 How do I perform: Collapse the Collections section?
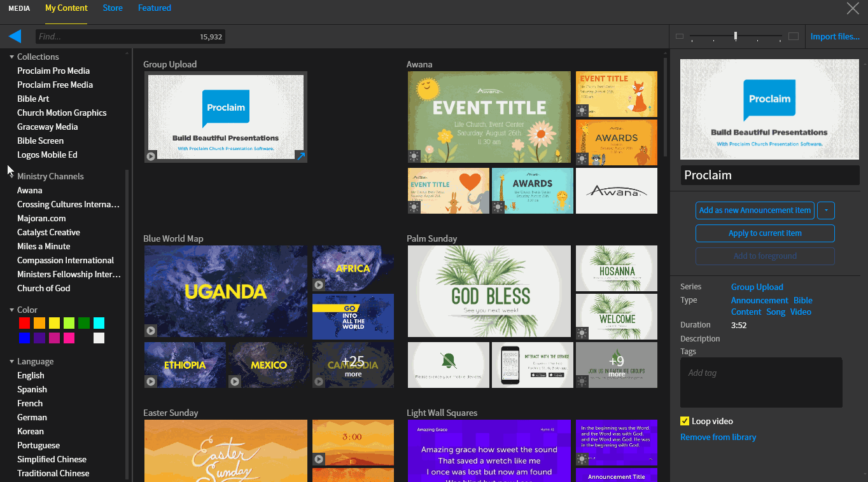pos(11,57)
